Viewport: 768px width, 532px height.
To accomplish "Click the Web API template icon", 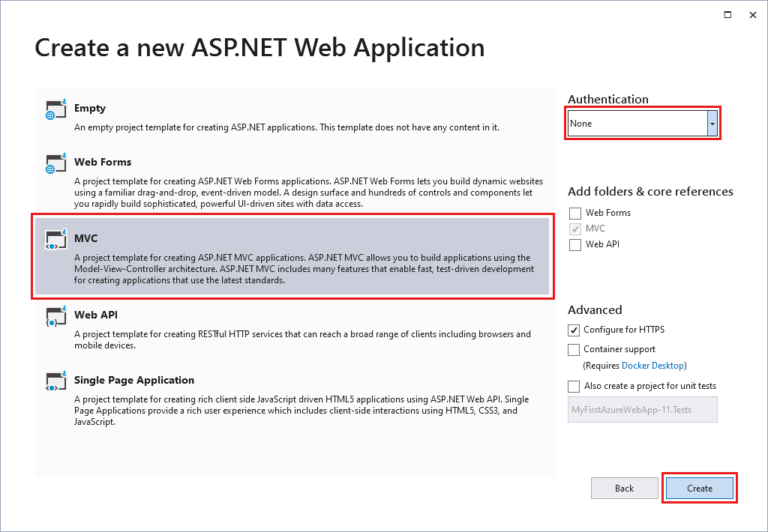I will click(x=55, y=316).
